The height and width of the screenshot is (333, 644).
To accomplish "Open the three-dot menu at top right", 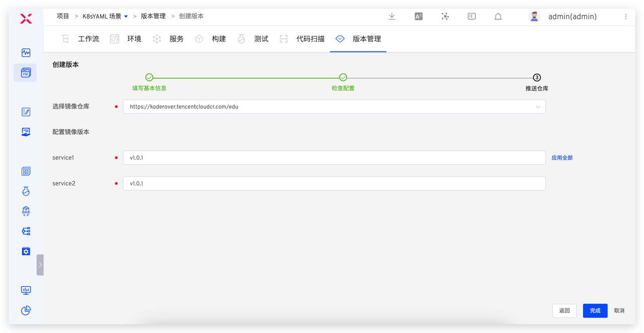I will coord(625,17).
